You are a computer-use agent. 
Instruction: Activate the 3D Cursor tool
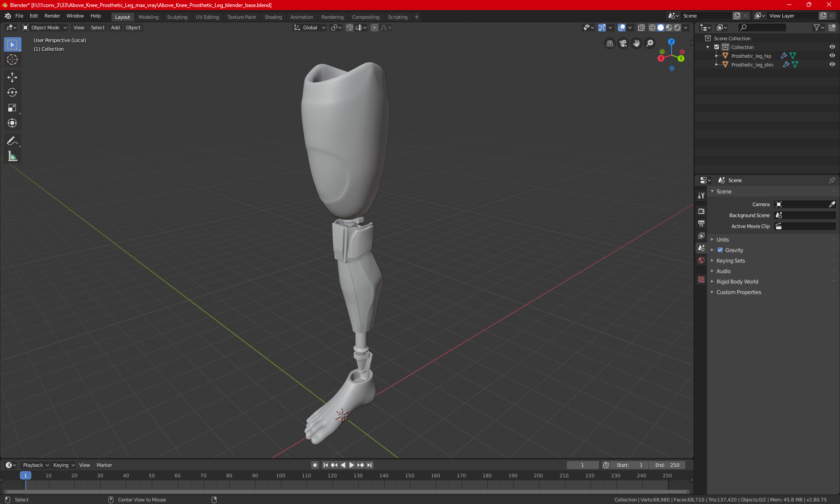[x=12, y=60]
